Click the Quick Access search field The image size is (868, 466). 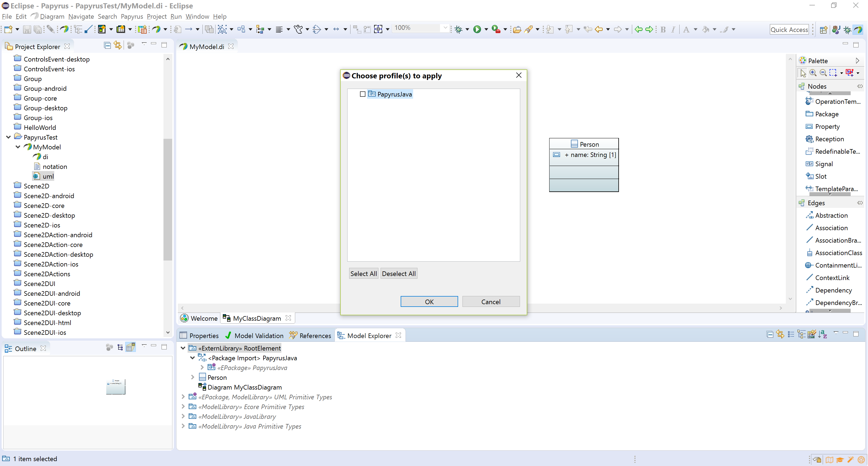coord(789,30)
